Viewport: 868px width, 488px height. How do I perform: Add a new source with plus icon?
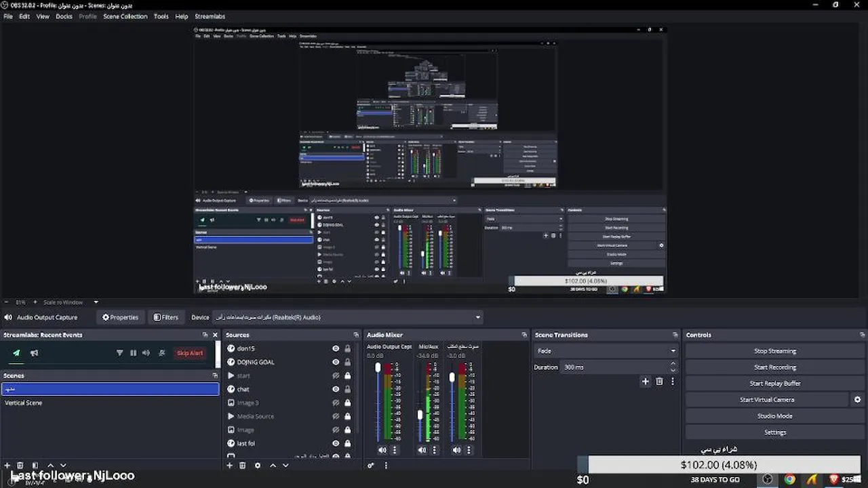230,466
